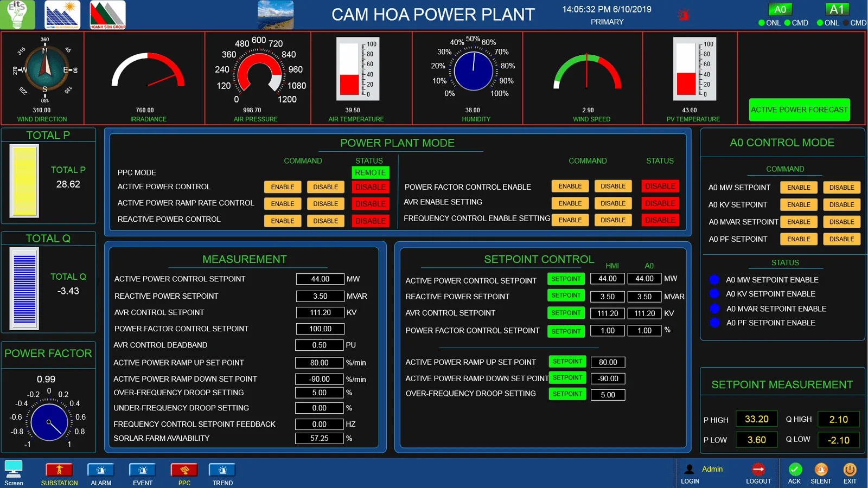Open the SUBSTATION page icon
The height and width of the screenshot is (488, 868).
click(59, 470)
